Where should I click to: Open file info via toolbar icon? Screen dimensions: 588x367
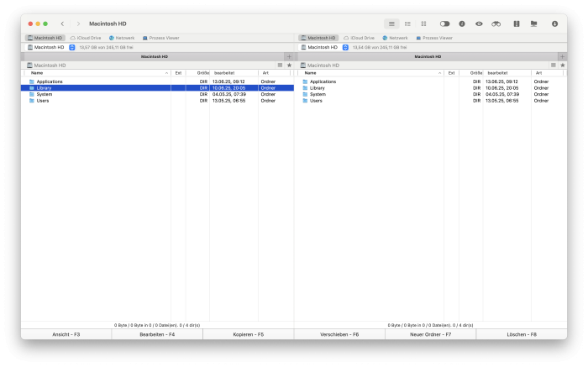[x=462, y=24]
